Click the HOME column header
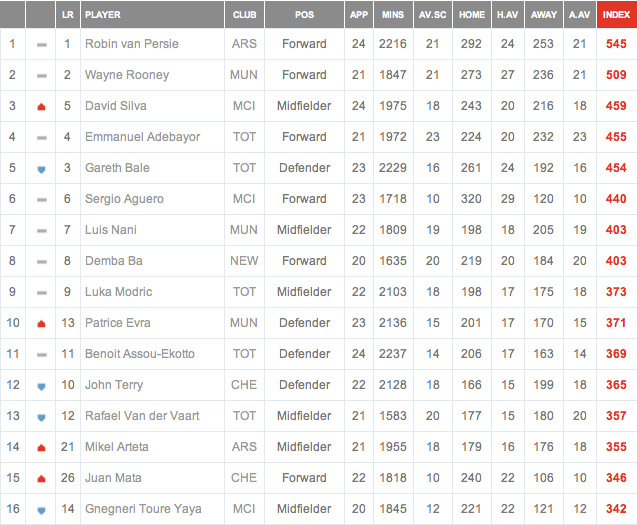 point(472,15)
